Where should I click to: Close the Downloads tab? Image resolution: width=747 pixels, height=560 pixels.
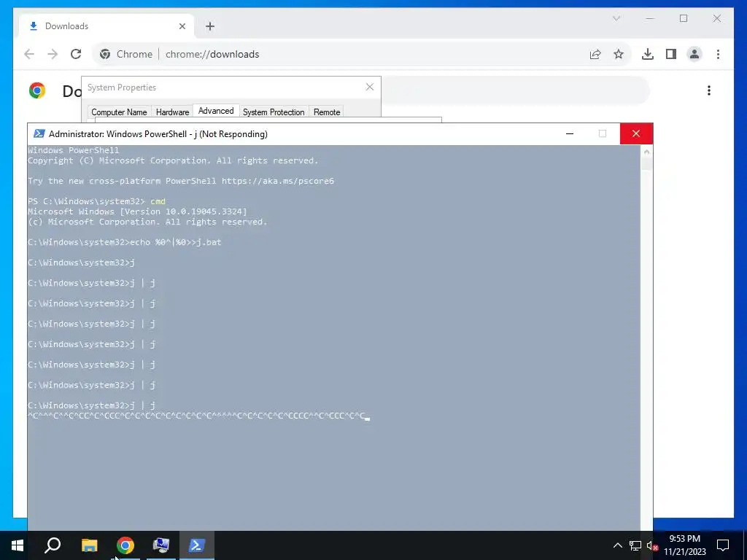(x=182, y=26)
